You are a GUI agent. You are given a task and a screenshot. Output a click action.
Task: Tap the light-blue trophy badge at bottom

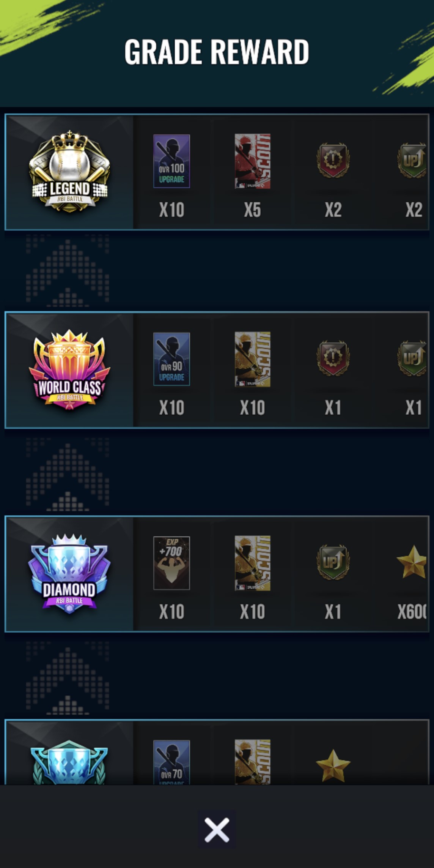pyautogui.click(x=69, y=762)
